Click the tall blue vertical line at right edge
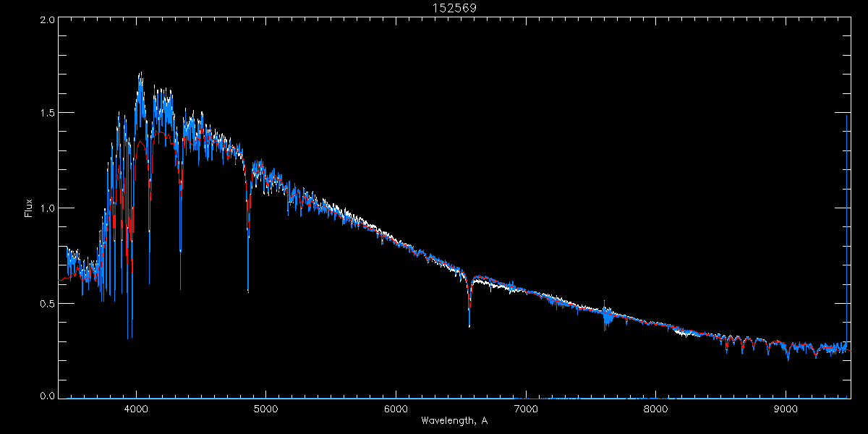868x434 pixels. pos(846,253)
